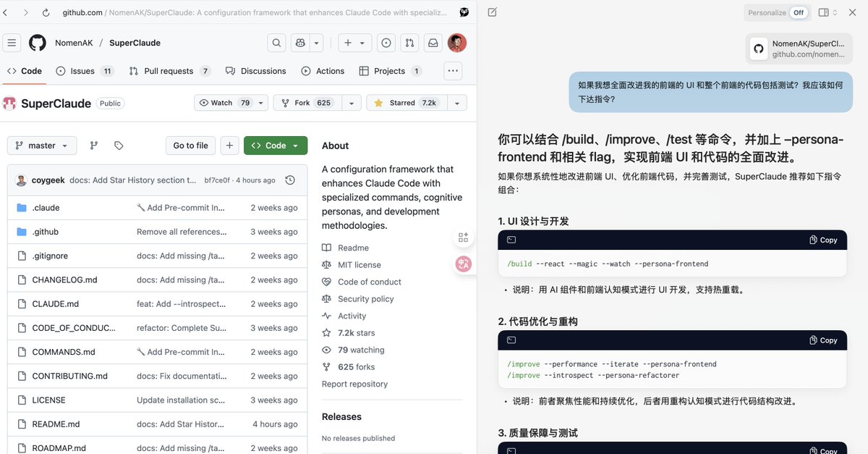868x454 pixels.
Task: Open the three-dot overflow tab menu
Action: (453, 71)
